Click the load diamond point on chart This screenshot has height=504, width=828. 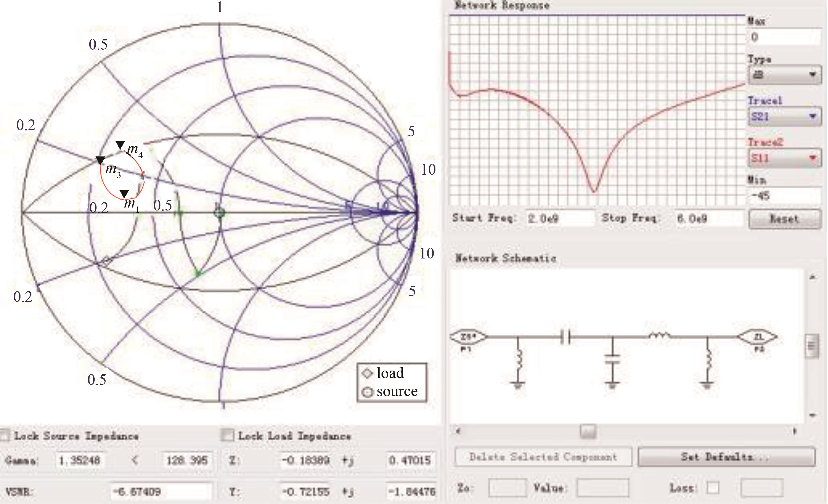point(107,260)
